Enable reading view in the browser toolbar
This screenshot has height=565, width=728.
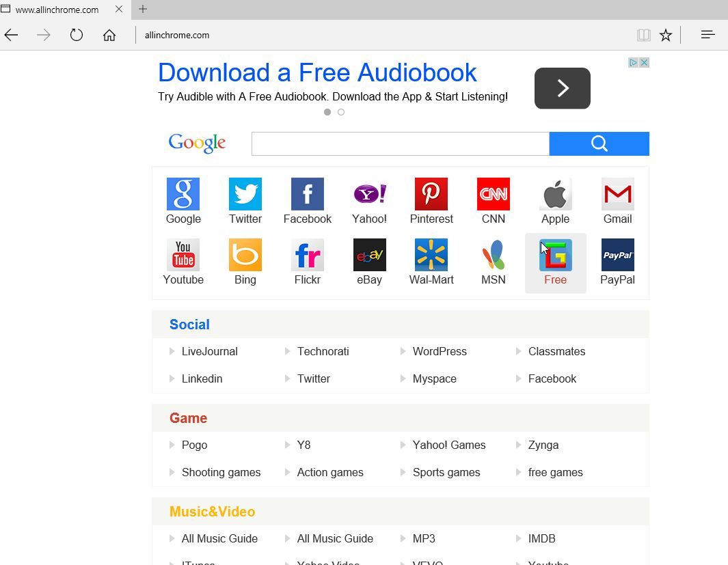pos(643,34)
